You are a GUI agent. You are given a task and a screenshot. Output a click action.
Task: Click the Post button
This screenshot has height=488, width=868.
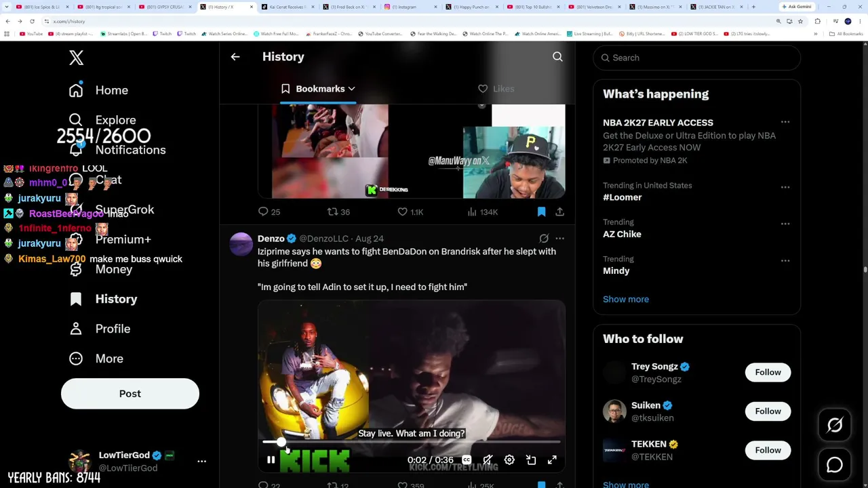(130, 394)
